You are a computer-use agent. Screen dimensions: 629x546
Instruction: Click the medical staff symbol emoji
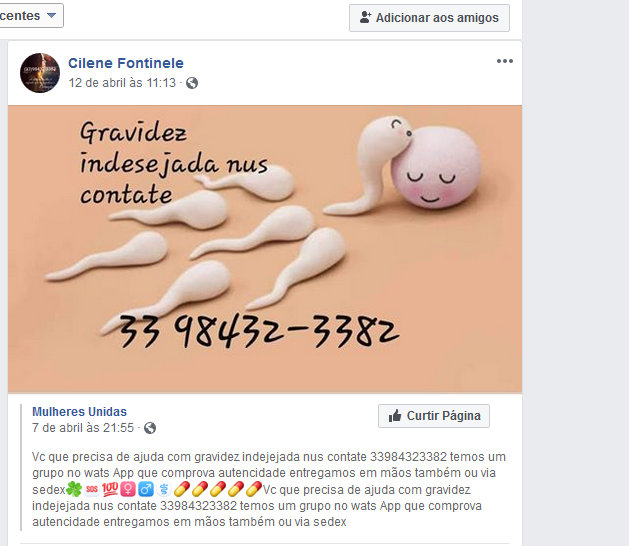pyautogui.click(x=163, y=489)
